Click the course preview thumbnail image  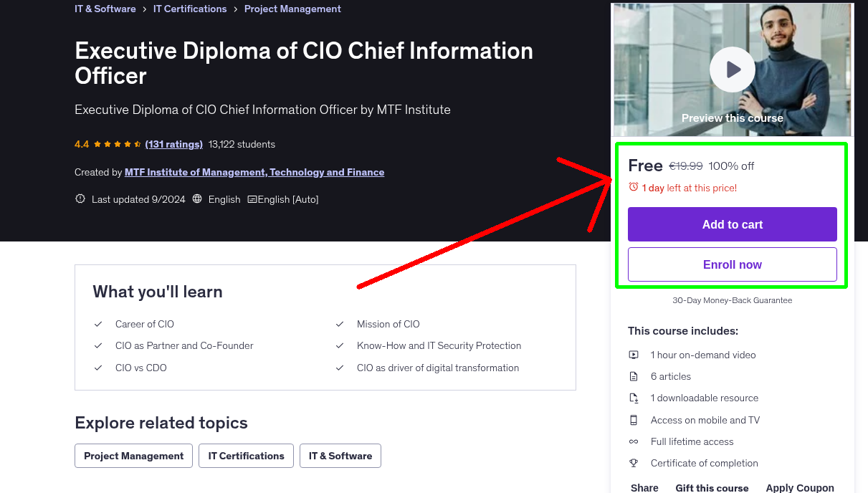pos(733,70)
